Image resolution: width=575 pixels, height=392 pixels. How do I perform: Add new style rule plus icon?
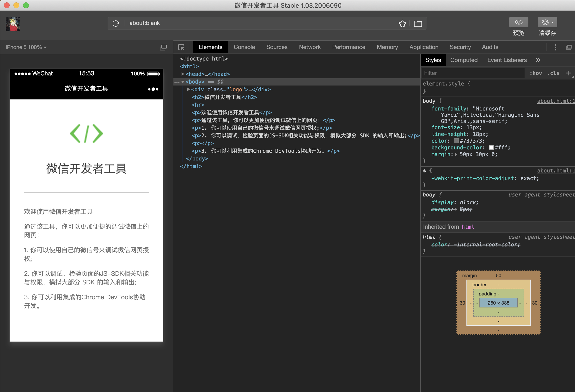(x=569, y=73)
